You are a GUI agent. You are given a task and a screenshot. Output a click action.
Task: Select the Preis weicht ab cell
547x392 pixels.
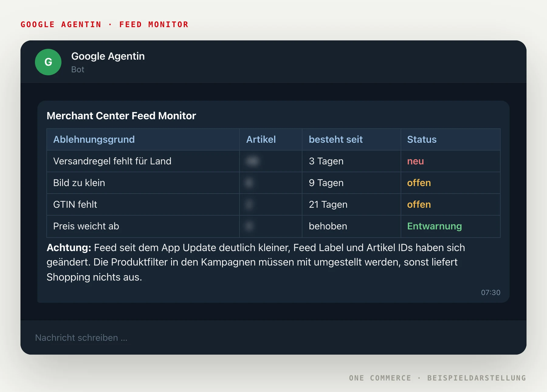point(143,226)
